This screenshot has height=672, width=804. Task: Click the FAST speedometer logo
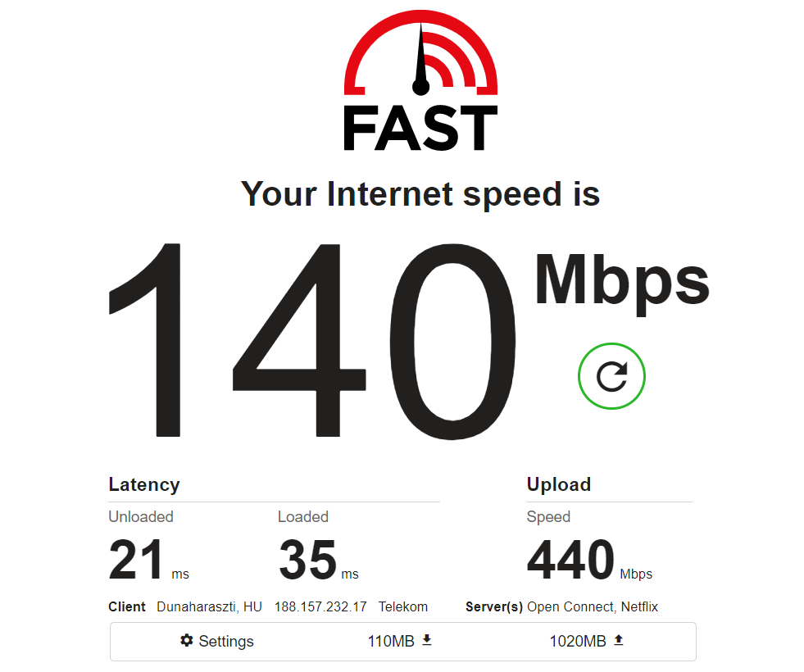[420, 52]
